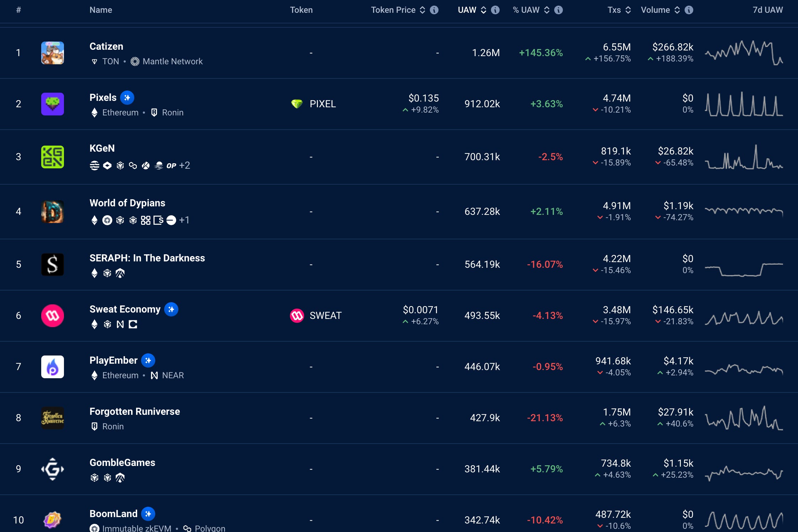Open SERAPH: In The Darkness page
Image resolution: width=798 pixels, height=532 pixels.
click(147, 258)
